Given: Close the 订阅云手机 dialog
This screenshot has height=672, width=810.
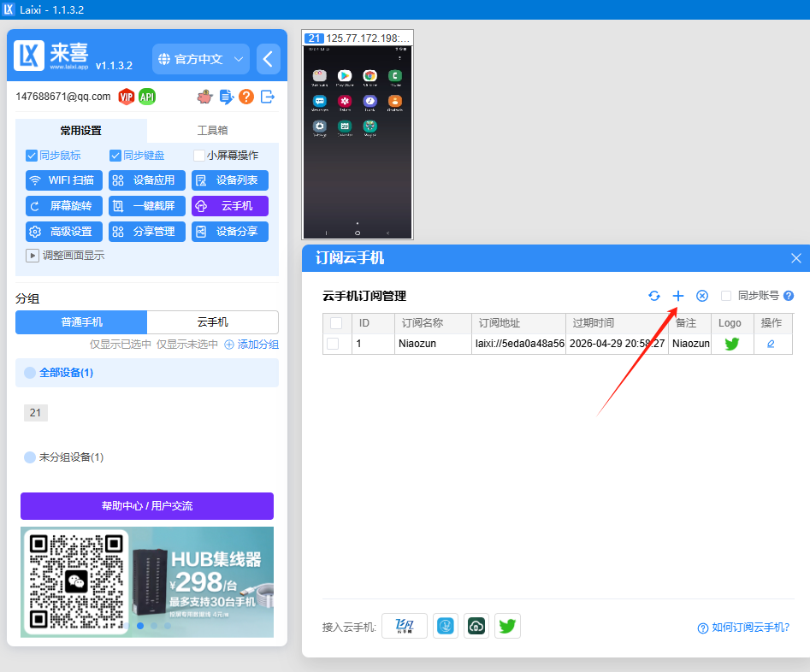Looking at the screenshot, I should [x=796, y=258].
